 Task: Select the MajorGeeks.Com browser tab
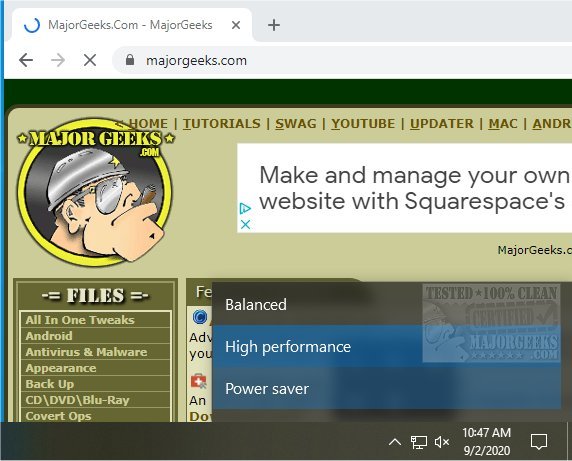pos(132,25)
